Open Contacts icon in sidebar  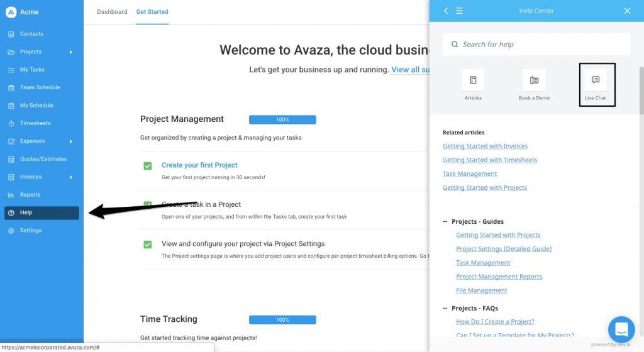[11, 34]
